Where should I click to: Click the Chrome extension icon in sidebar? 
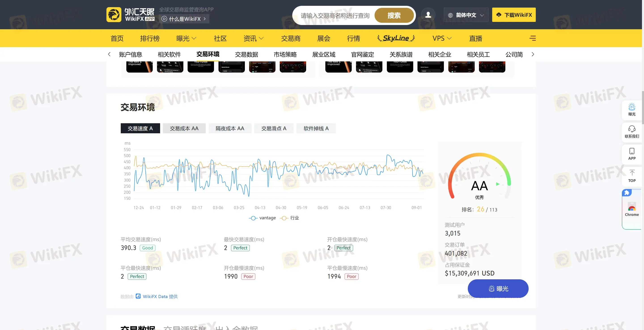click(632, 207)
